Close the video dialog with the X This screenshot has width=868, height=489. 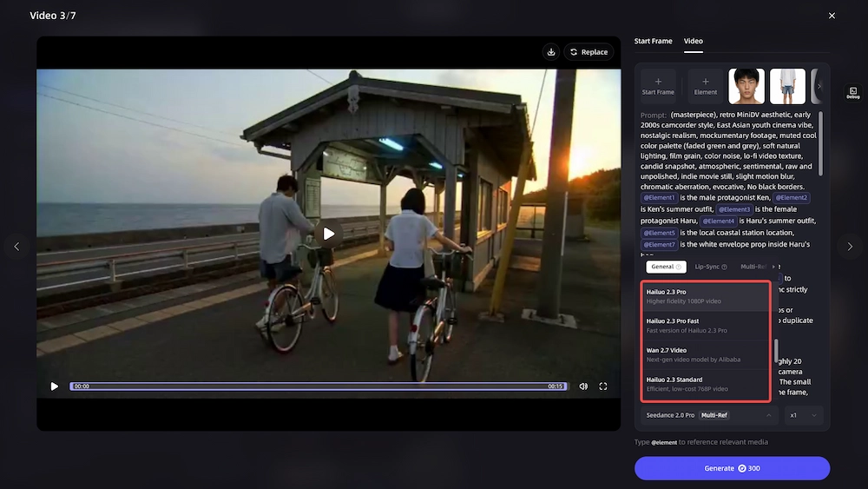click(832, 16)
